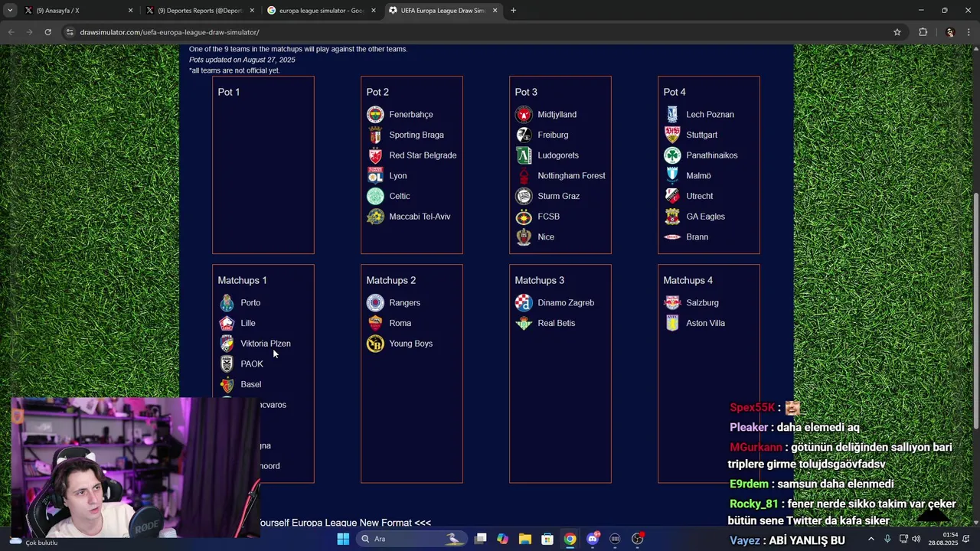Go back to the previous page

coord(11,32)
